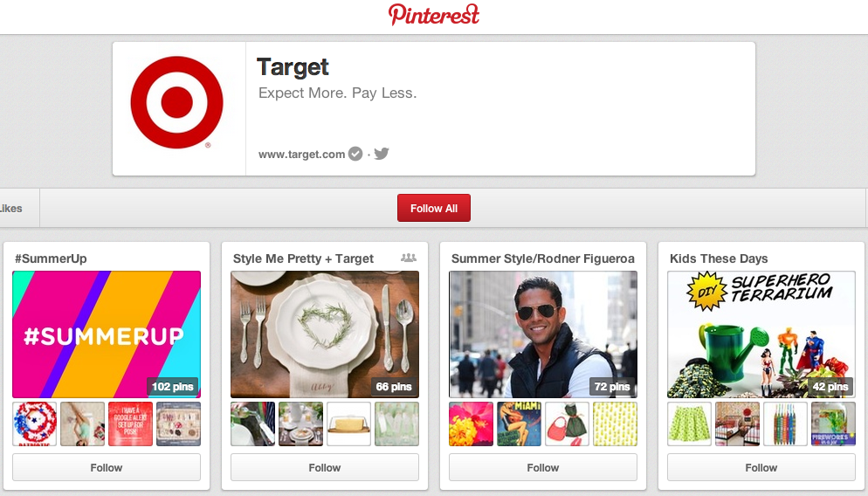Click the Pinterest logo at top
This screenshot has height=496, width=868.
(x=434, y=15)
